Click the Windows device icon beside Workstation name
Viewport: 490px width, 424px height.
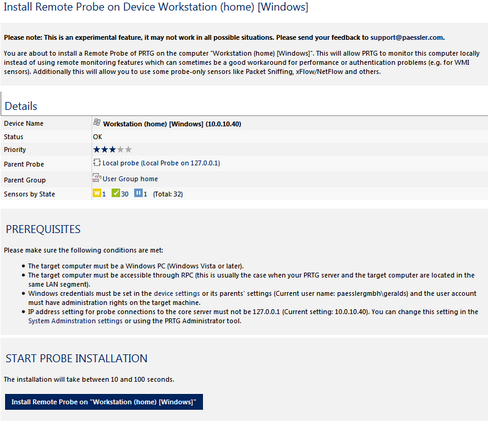point(97,123)
